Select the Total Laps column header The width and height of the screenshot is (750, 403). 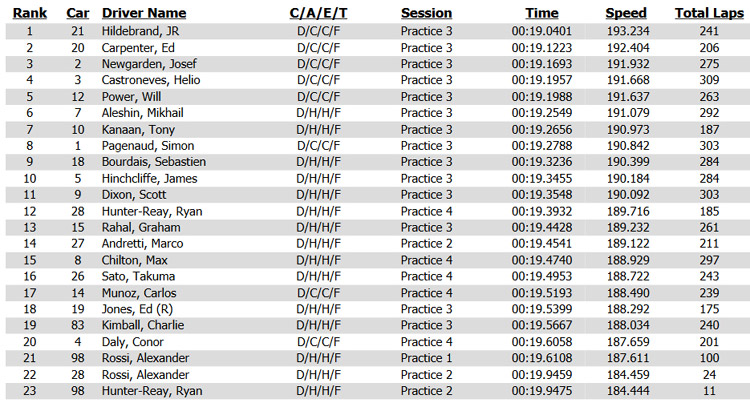pyautogui.click(x=709, y=13)
